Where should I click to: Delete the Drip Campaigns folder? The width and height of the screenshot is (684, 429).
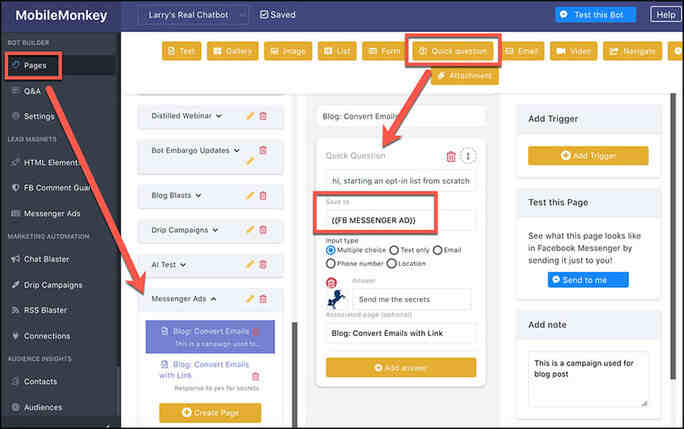tap(263, 230)
